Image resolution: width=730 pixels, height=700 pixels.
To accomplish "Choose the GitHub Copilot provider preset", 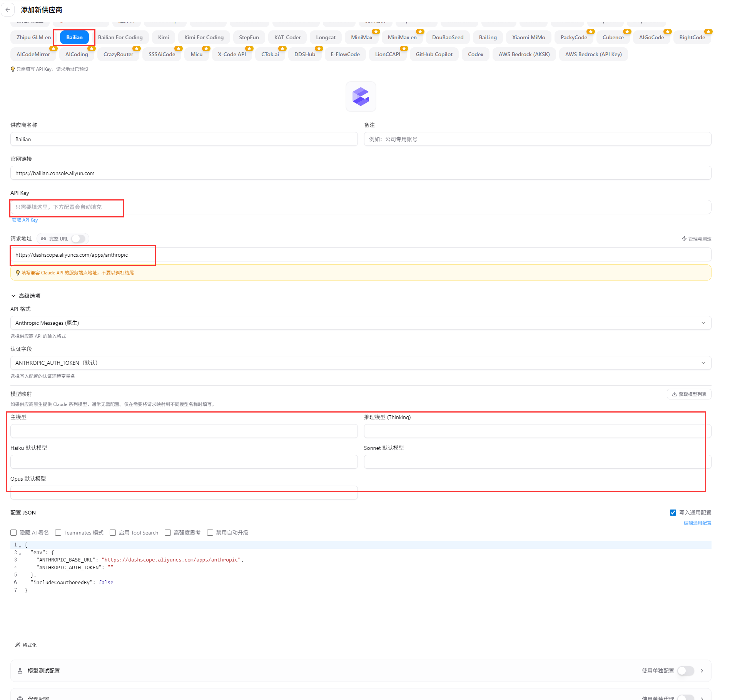I will click(x=434, y=54).
